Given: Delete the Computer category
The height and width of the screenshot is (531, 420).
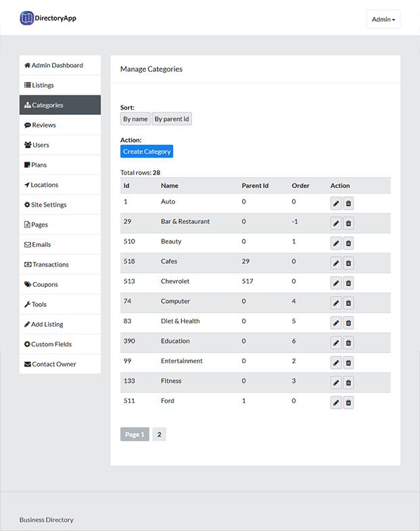Looking at the screenshot, I should pyautogui.click(x=348, y=303).
